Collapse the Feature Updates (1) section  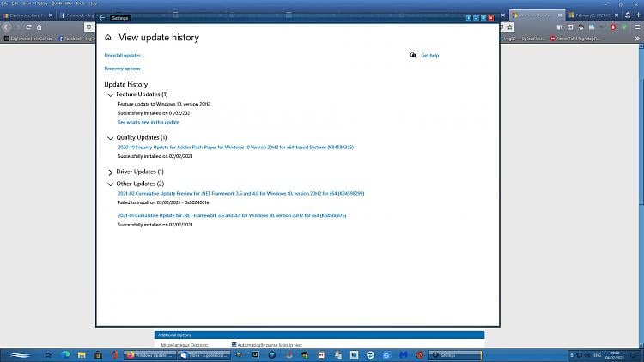click(x=110, y=94)
